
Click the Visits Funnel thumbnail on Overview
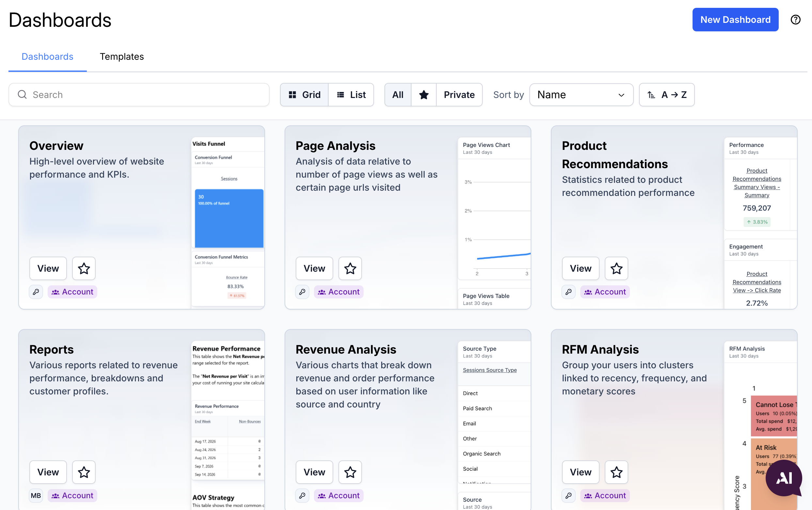click(228, 223)
